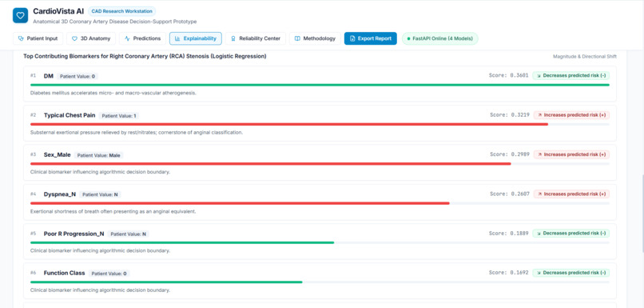Select the Explainability tab

click(x=196, y=38)
